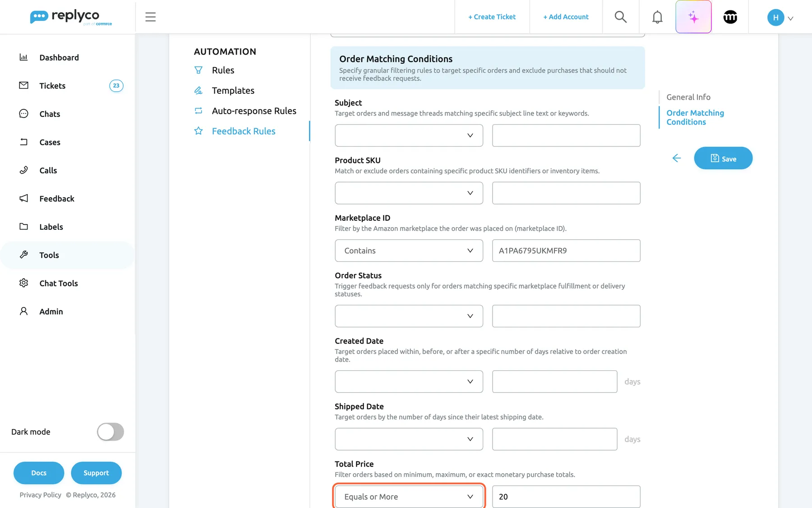Open the Subject condition dropdown
The height and width of the screenshot is (508, 812).
tap(409, 135)
